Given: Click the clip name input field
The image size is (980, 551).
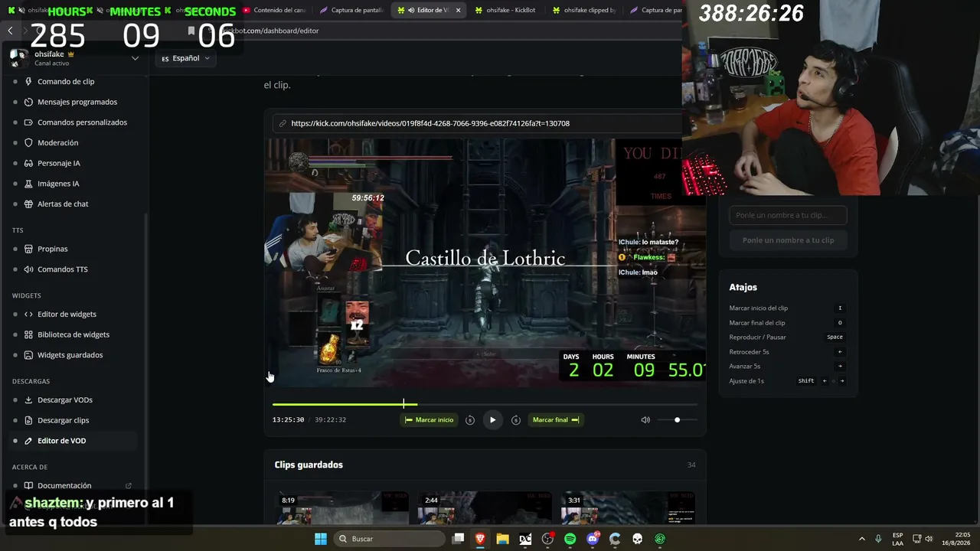Looking at the screenshot, I should click(x=788, y=215).
